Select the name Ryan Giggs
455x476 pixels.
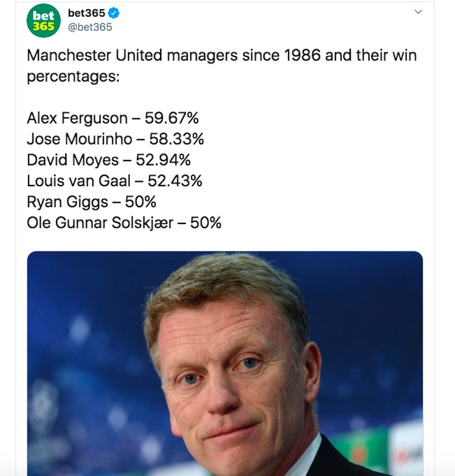(x=67, y=201)
